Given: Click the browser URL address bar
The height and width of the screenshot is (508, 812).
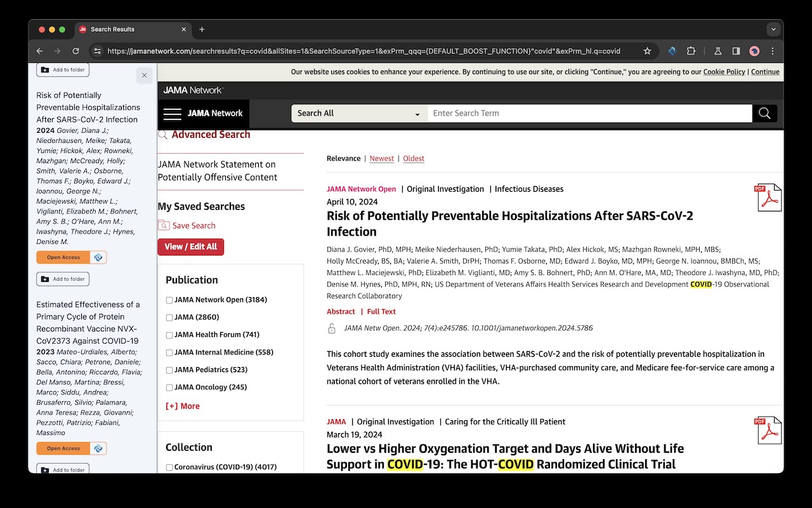Looking at the screenshot, I should [x=363, y=51].
